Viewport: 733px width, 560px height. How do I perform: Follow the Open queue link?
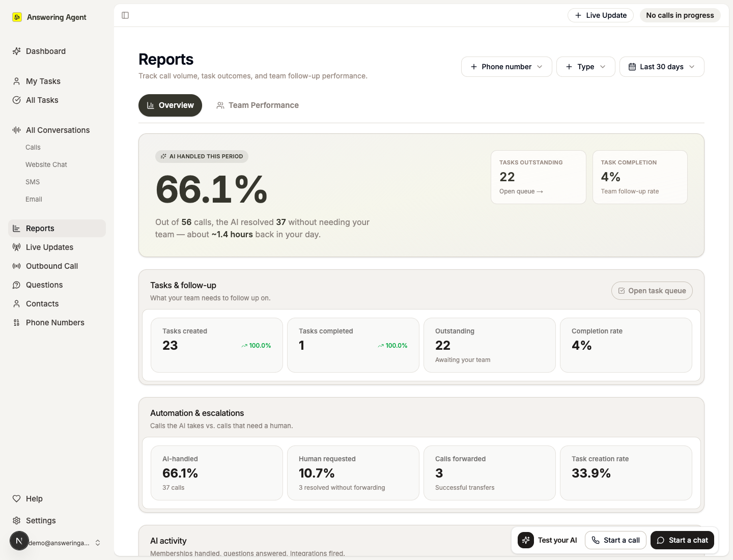click(x=521, y=191)
